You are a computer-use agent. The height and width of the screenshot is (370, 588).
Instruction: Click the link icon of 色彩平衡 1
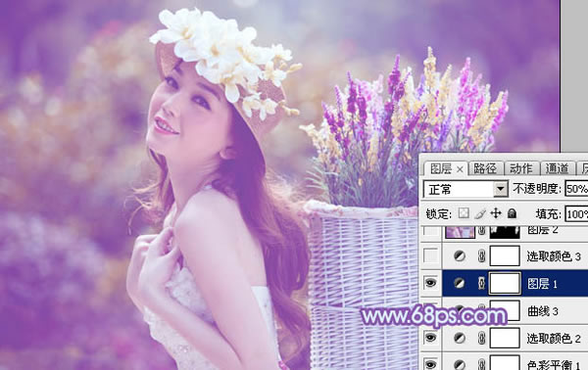pos(482,365)
